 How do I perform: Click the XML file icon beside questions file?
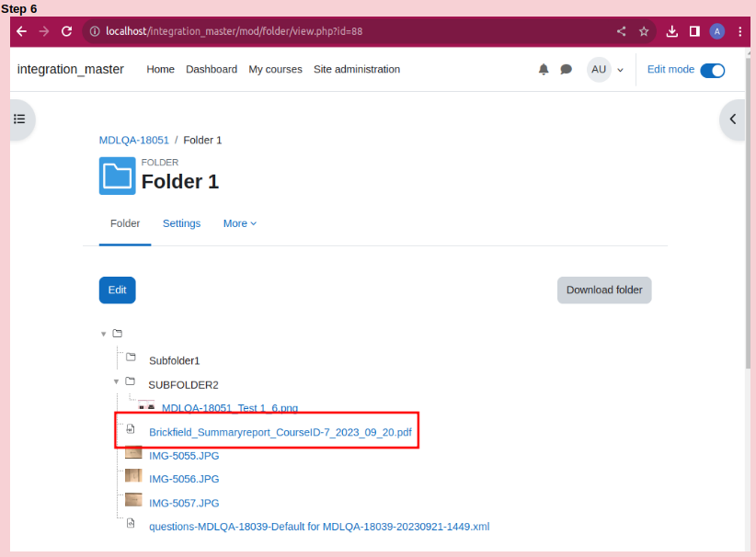(131, 523)
